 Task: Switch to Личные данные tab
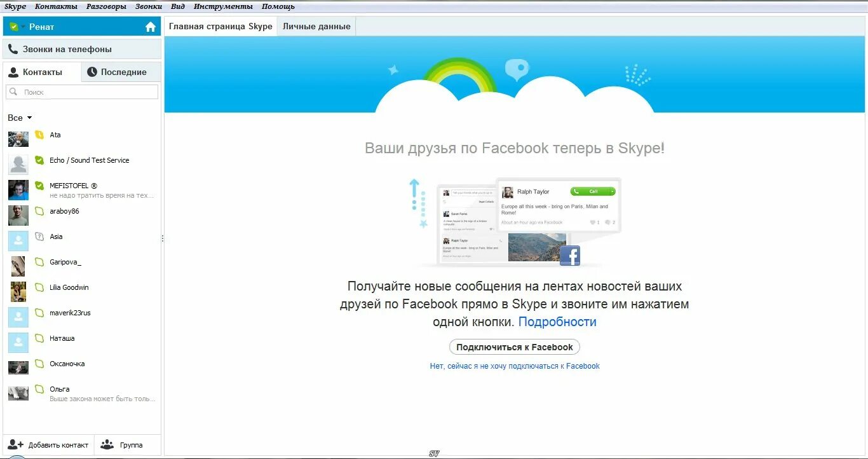(x=316, y=27)
